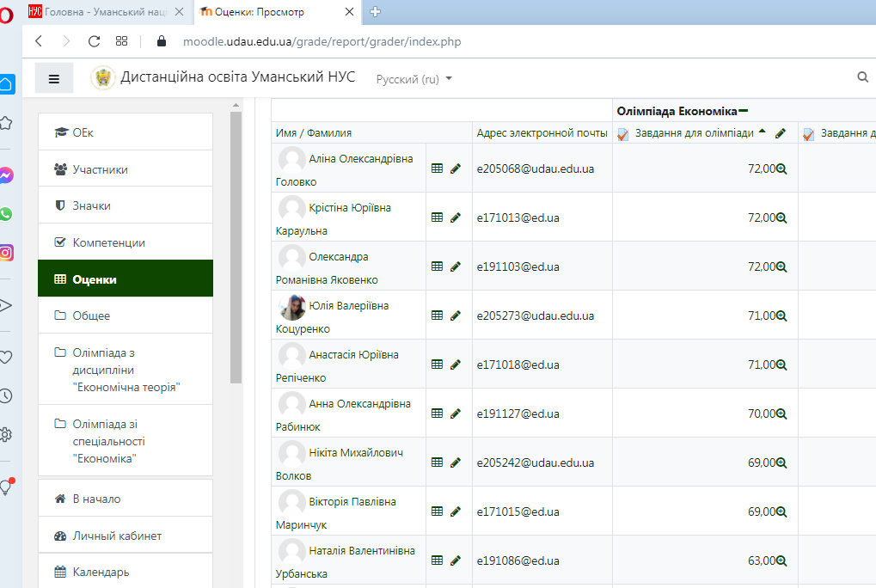Image resolution: width=876 pixels, height=588 pixels.
Task: Click the search magnifier icon
Action: (x=862, y=77)
